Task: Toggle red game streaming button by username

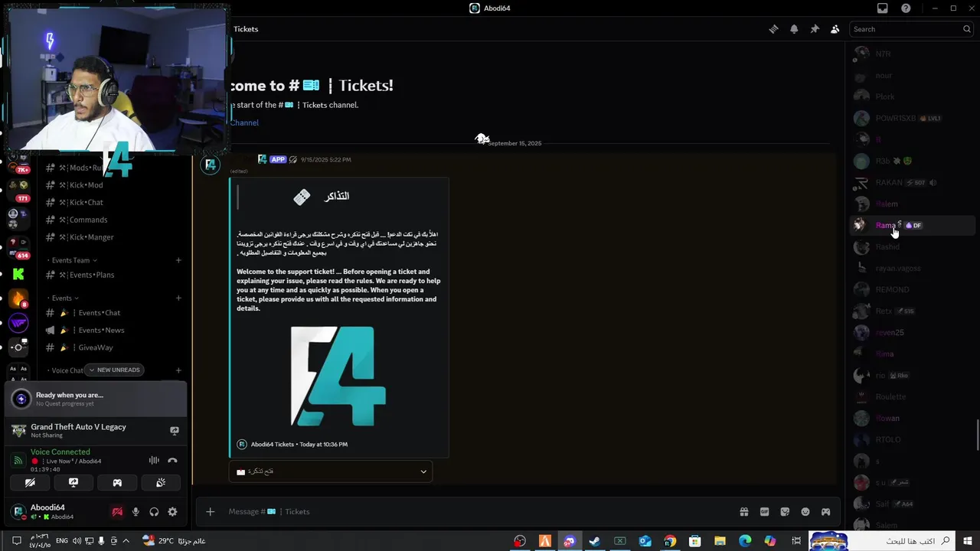Action: click(117, 512)
